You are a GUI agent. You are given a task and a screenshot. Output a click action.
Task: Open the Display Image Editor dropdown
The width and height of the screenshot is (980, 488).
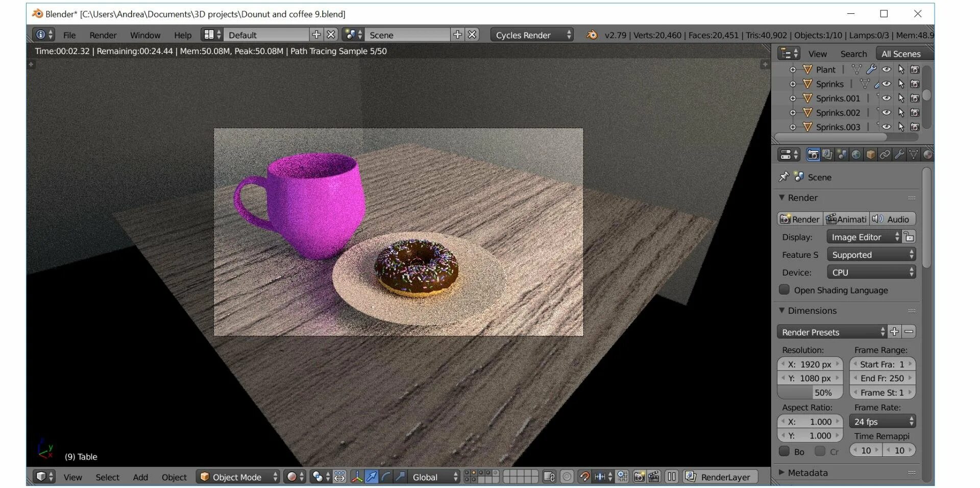click(865, 237)
